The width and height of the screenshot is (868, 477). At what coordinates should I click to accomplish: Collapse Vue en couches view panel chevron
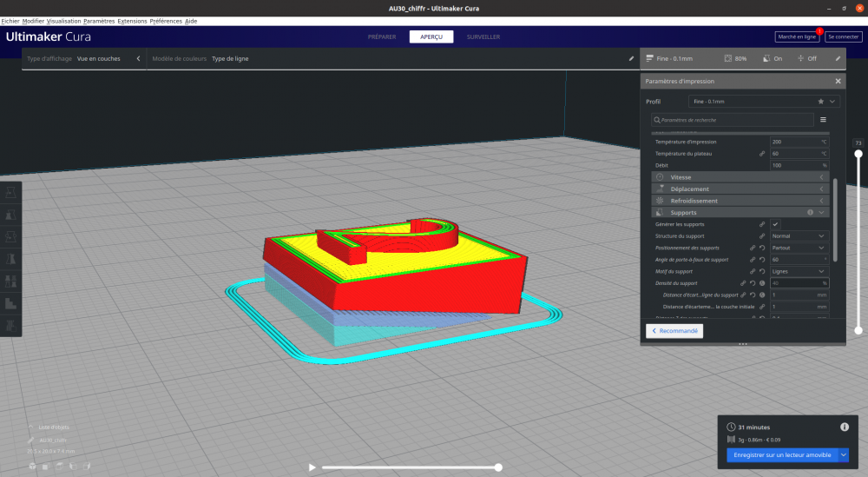point(138,58)
